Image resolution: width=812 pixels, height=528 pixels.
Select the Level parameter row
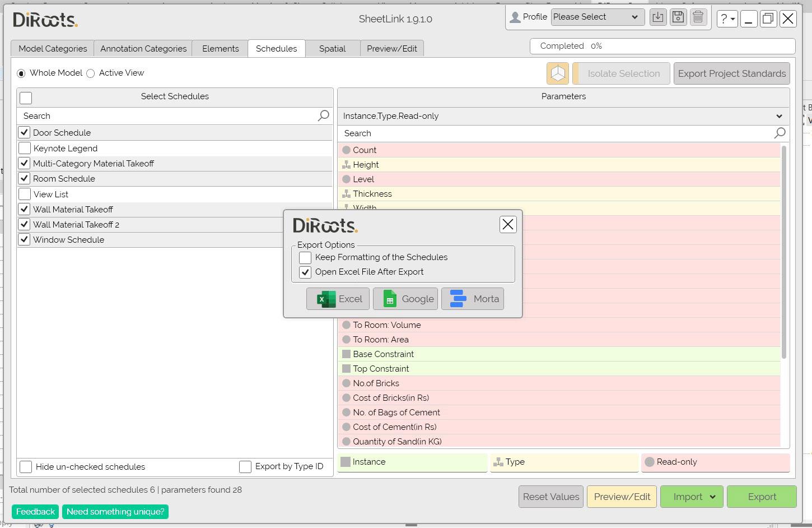(x=559, y=179)
